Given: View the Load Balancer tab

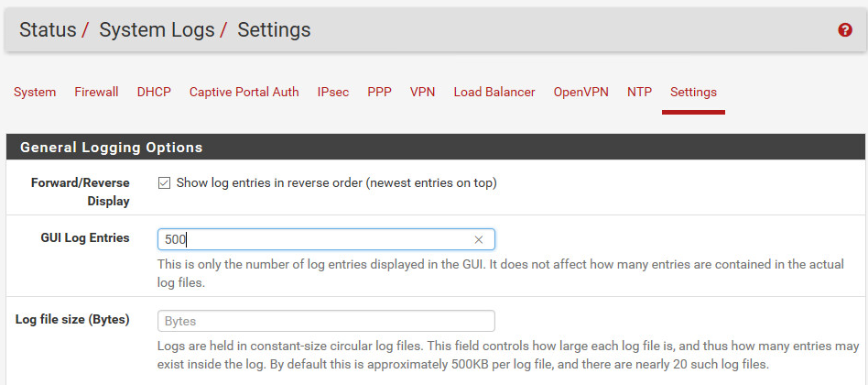Looking at the screenshot, I should [494, 92].
